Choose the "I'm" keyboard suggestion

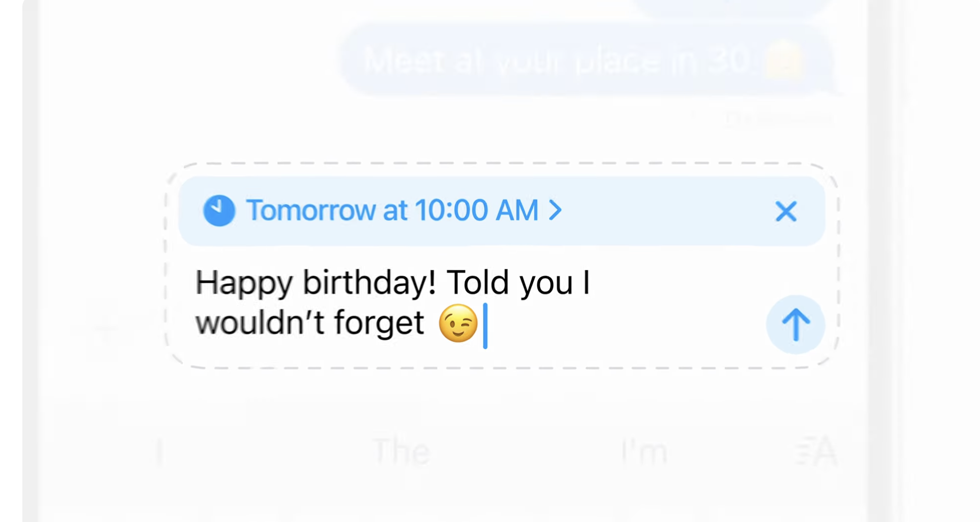[x=644, y=452]
